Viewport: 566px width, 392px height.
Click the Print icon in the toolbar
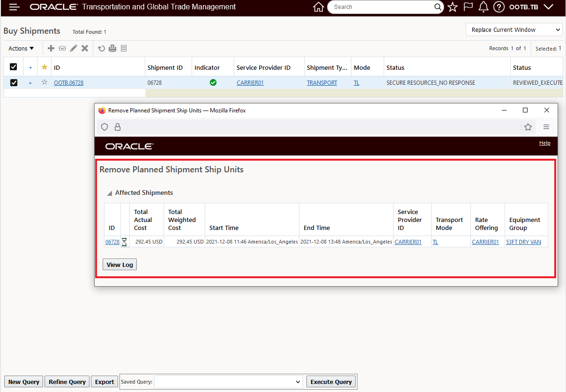tap(112, 48)
